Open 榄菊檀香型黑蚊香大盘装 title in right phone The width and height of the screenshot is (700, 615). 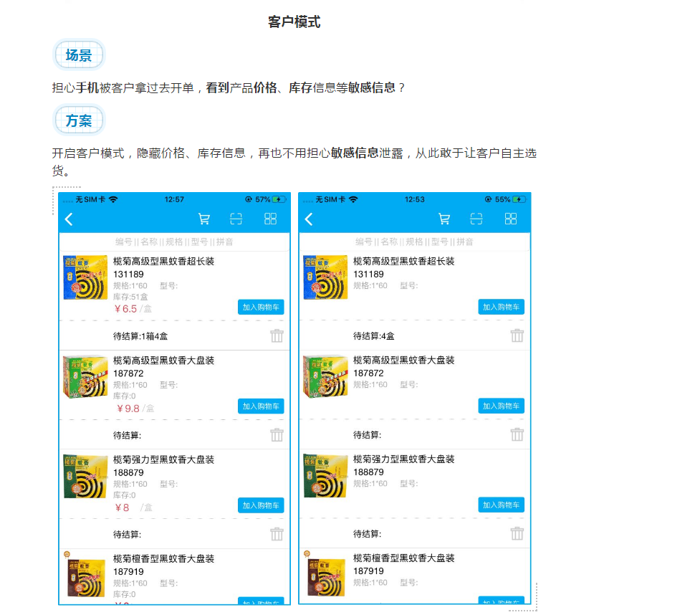point(403,558)
